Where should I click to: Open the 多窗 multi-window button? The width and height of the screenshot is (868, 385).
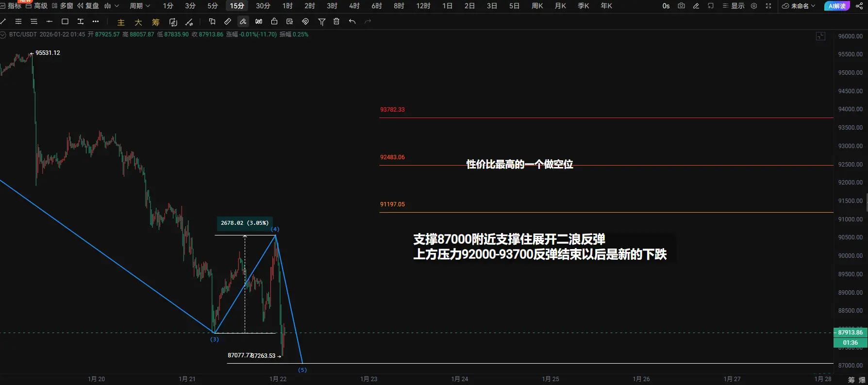click(x=62, y=6)
